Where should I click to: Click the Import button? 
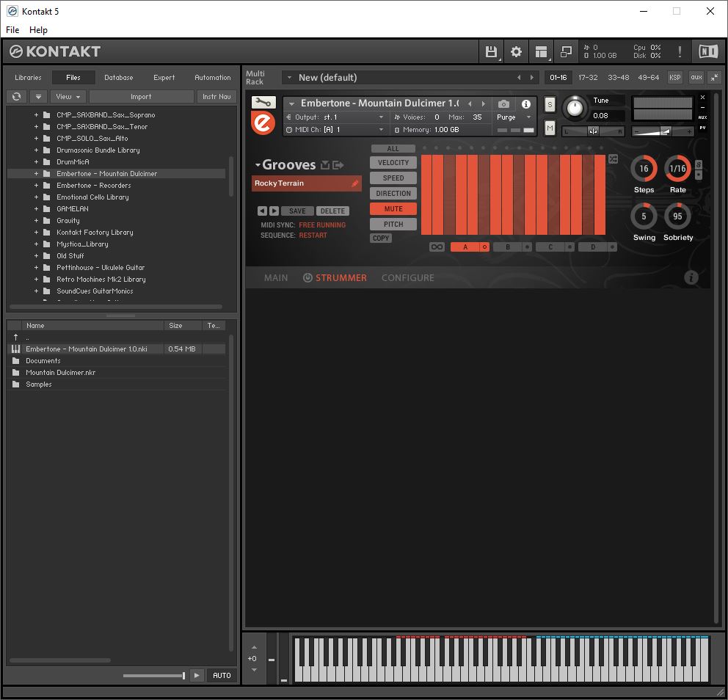pyautogui.click(x=141, y=97)
